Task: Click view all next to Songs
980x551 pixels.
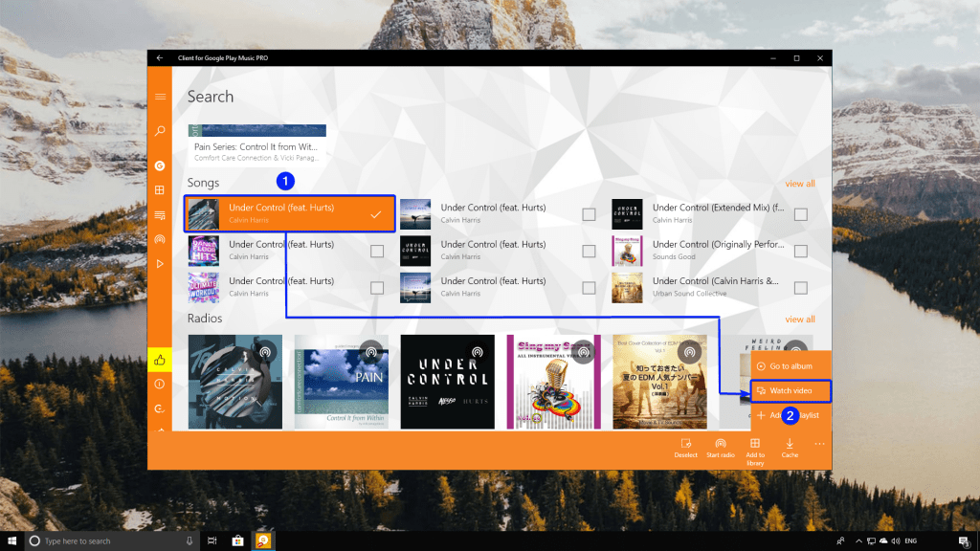Action: [799, 184]
